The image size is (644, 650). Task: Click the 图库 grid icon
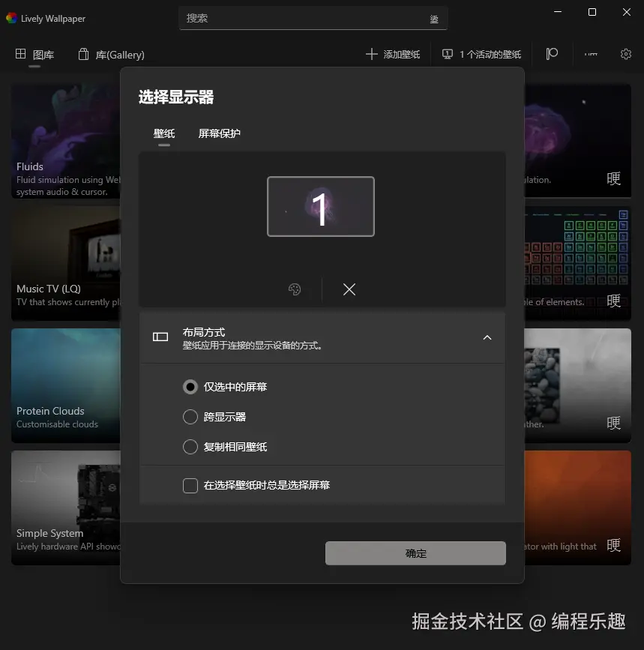pos(20,54)
